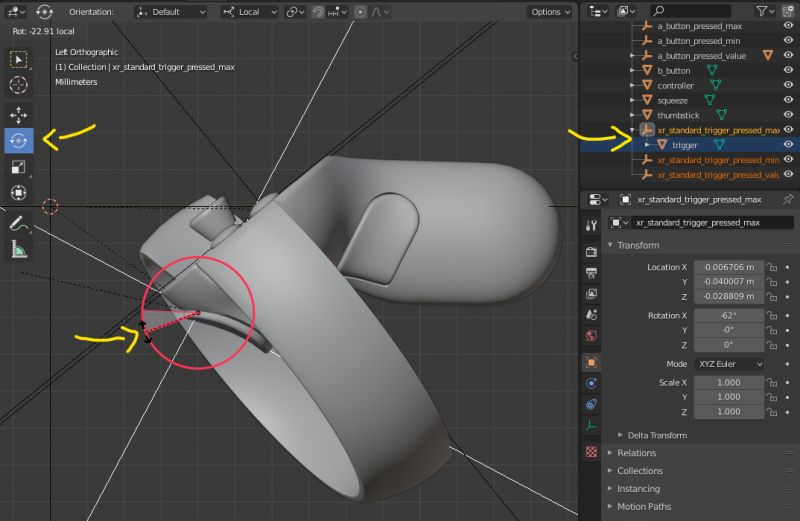Open the Local pivot point dropdown

(249, 12)
